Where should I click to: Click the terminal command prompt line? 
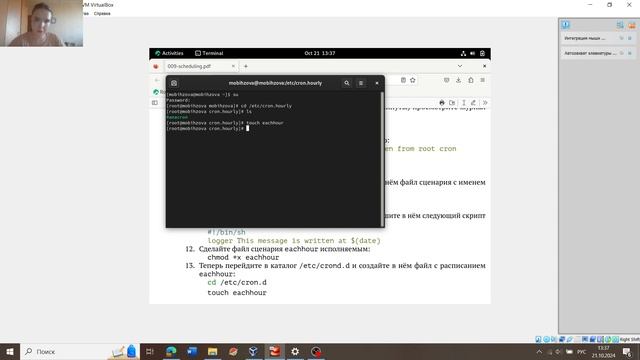coord(207,128)
